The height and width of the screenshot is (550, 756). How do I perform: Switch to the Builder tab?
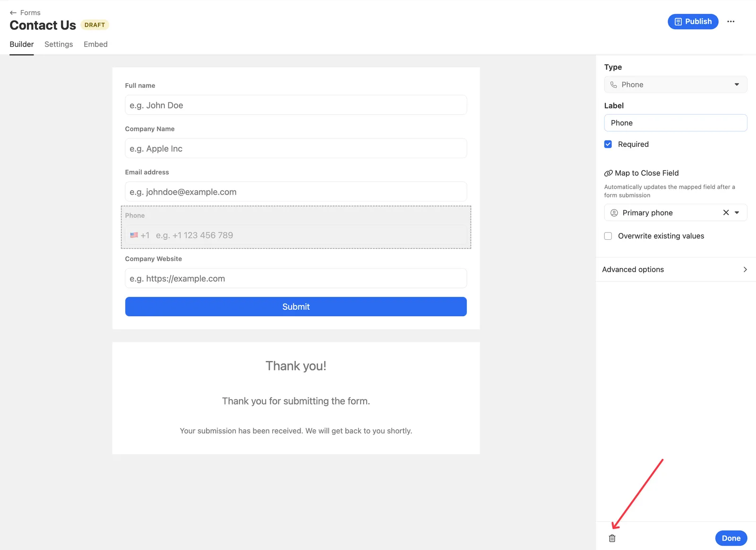(x=22, y=44)
